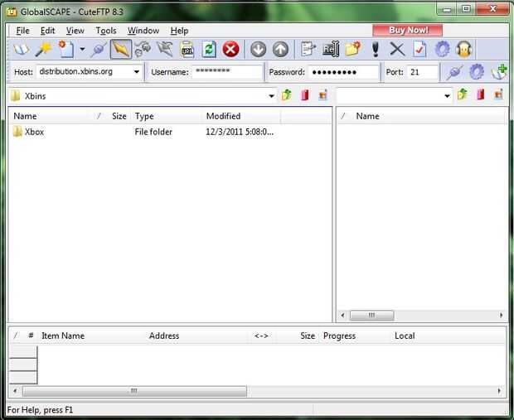Click the New document icon
The height and width of the screenshot is (420, 514).
[66, 50]
